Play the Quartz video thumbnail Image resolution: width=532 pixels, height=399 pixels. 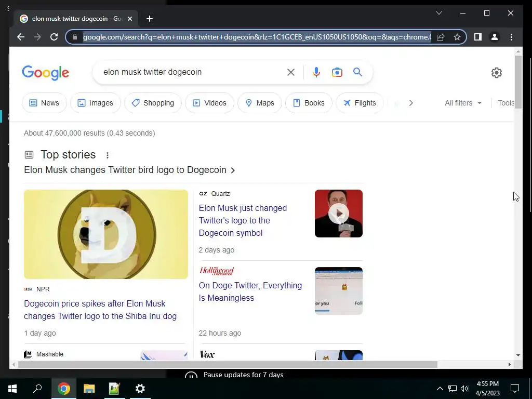click(x=339, y=214)
